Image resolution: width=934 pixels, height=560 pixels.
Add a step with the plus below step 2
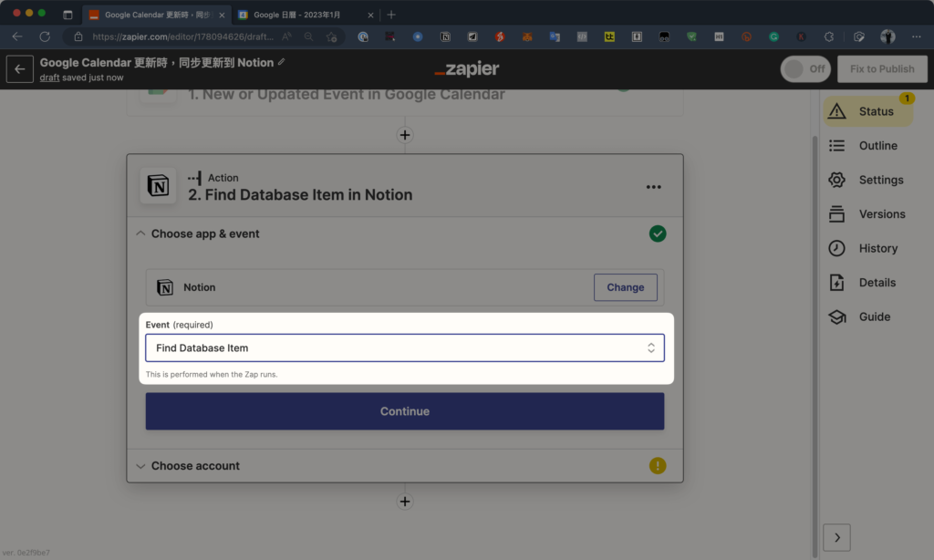(x=405, y=502)
